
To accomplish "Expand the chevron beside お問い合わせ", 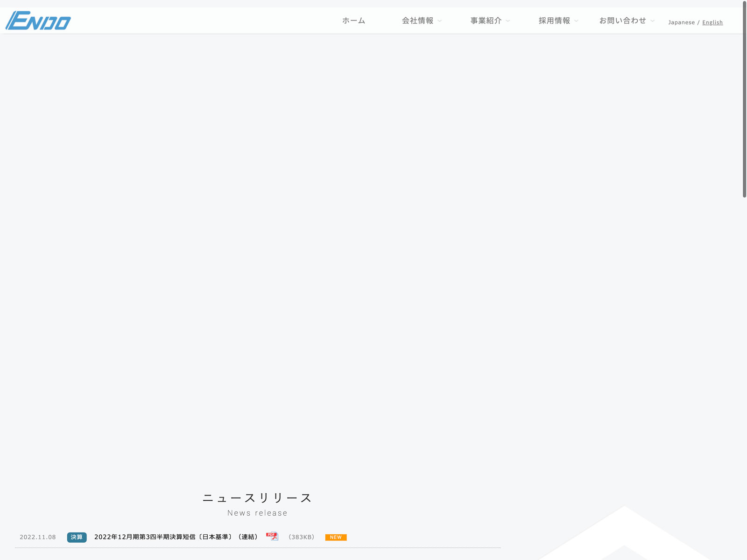I will point(653,21).
